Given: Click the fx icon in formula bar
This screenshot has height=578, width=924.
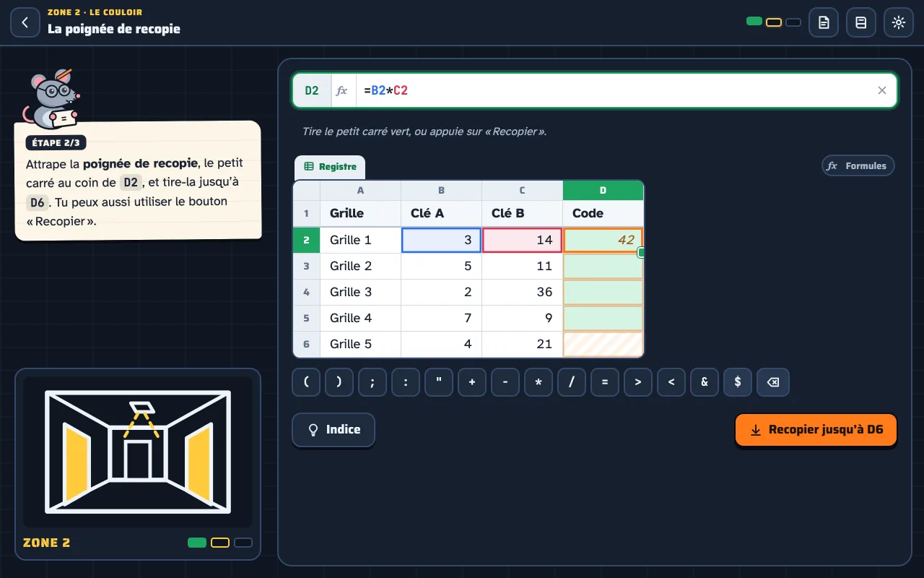Looking at the screenshot, I should (342, 90).
